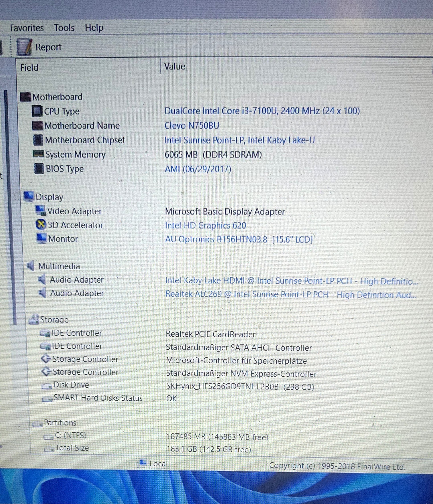Click the Storage group icon
The width and height of the screenshot is (433, 504).
(34, 319)
